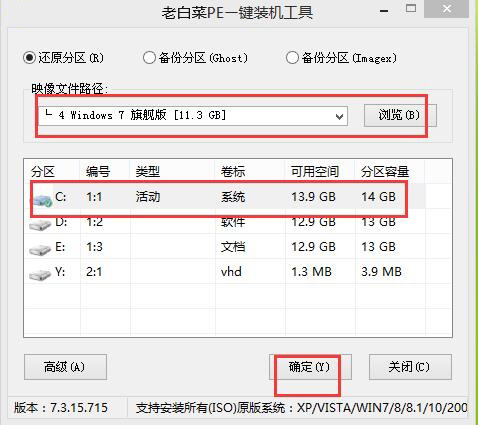Screen dimensions: 478x425
Task: Click the 3.9 MB capacity value
Action: tap(381, 272)
